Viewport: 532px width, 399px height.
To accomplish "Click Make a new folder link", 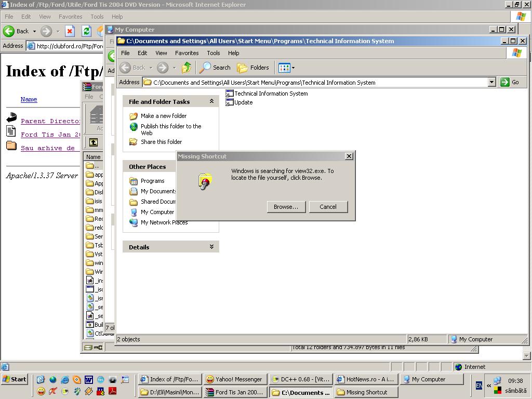I will pos(163,116).
